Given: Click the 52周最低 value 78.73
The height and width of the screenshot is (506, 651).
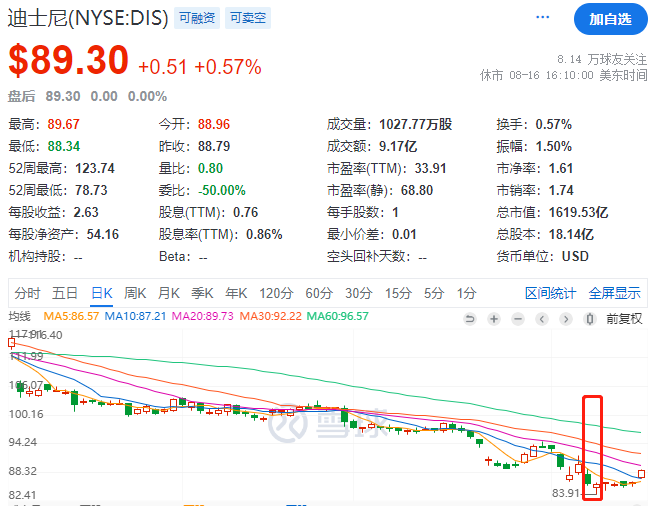Looking at the screenshot, I should 91,190.
